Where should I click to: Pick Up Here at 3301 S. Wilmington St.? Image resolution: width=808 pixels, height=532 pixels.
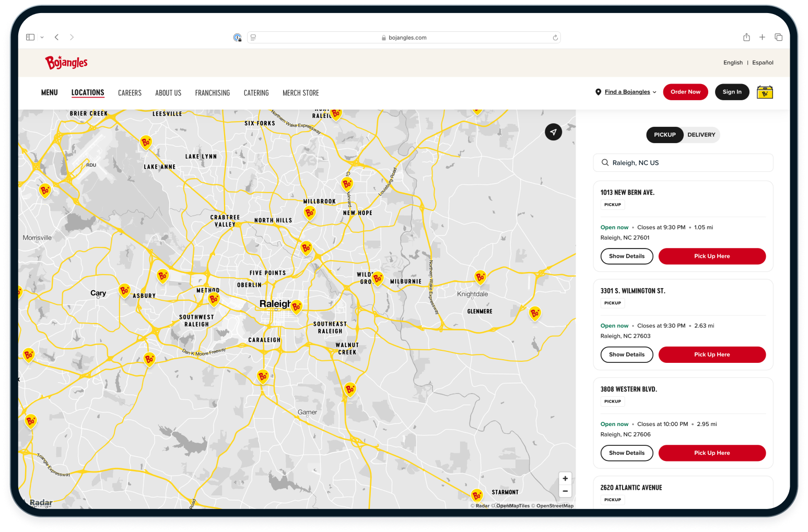click(x=712, y=354)
